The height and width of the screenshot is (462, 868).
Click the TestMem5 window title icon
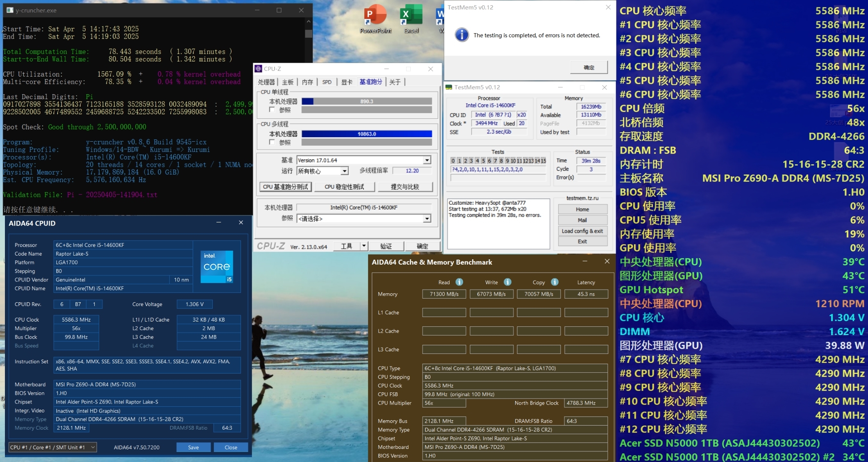click(x=449, y=87)
